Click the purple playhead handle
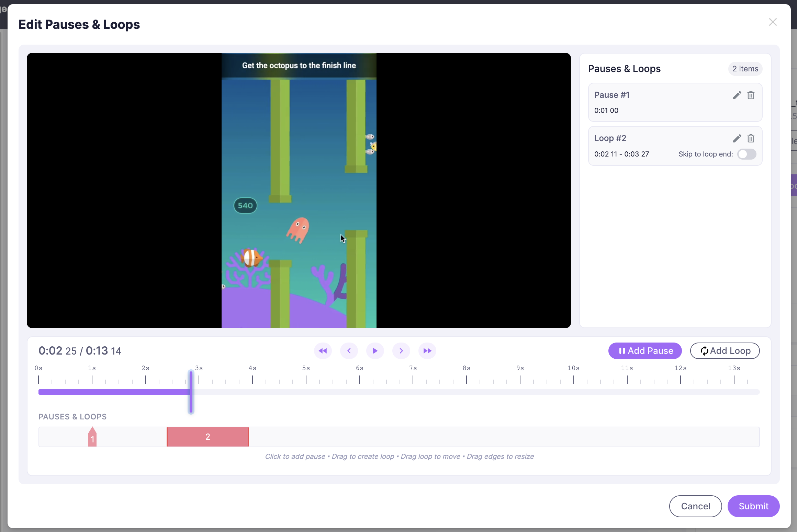The width and height of the screenshot is (797, 532). click(x=191, y=392)
